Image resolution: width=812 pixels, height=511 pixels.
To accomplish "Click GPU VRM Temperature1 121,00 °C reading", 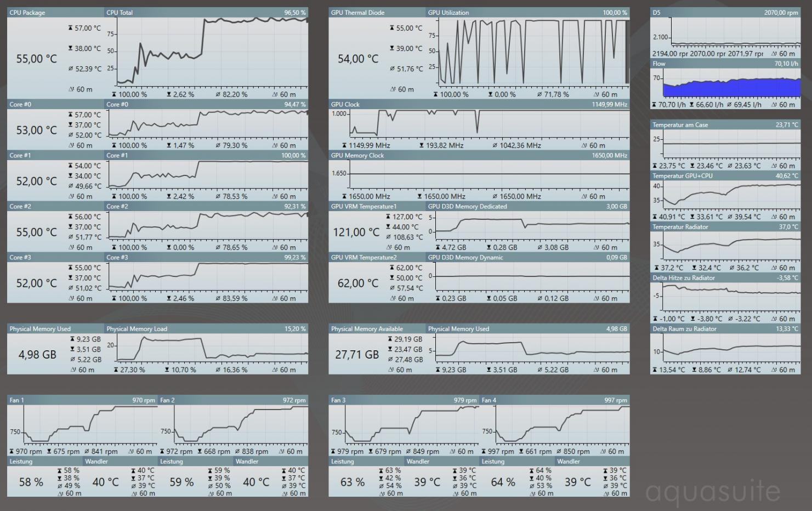I will coord(356,232).
